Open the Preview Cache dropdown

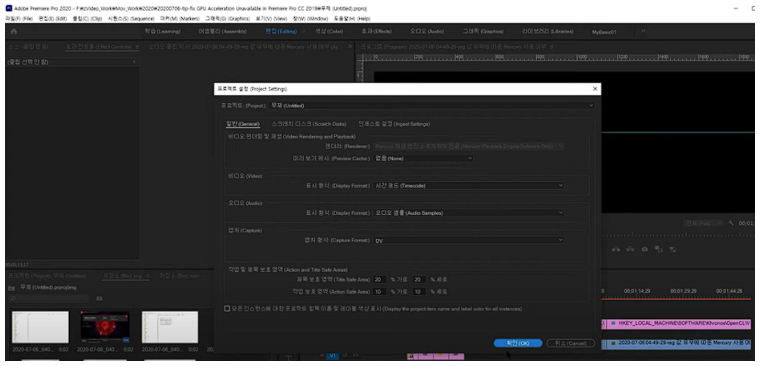[x=423, y=158]
